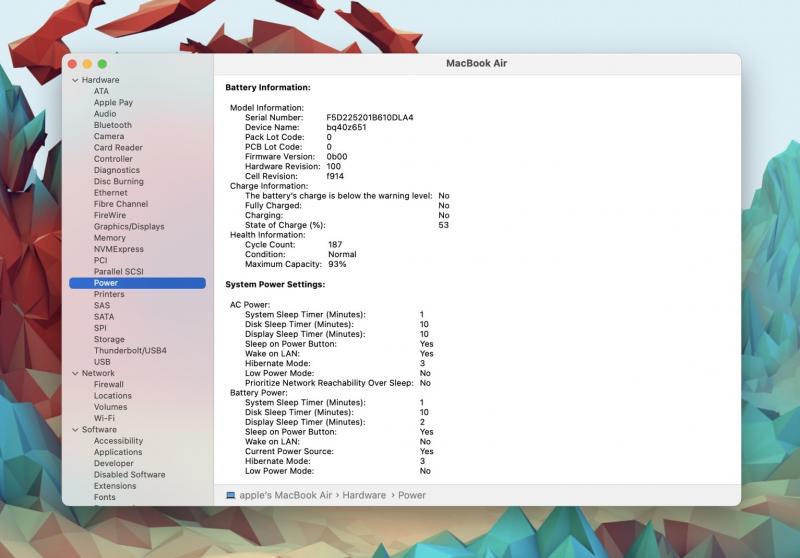Click the device name bq40z651

pos(346,127)
